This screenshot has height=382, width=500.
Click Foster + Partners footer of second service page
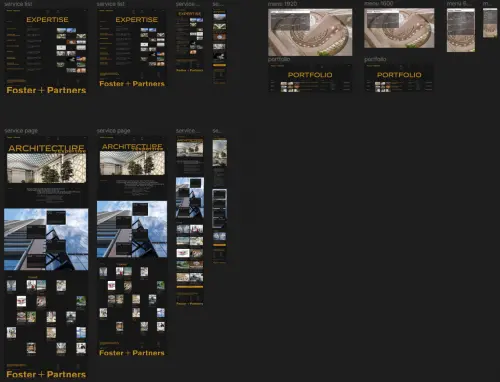132,353
